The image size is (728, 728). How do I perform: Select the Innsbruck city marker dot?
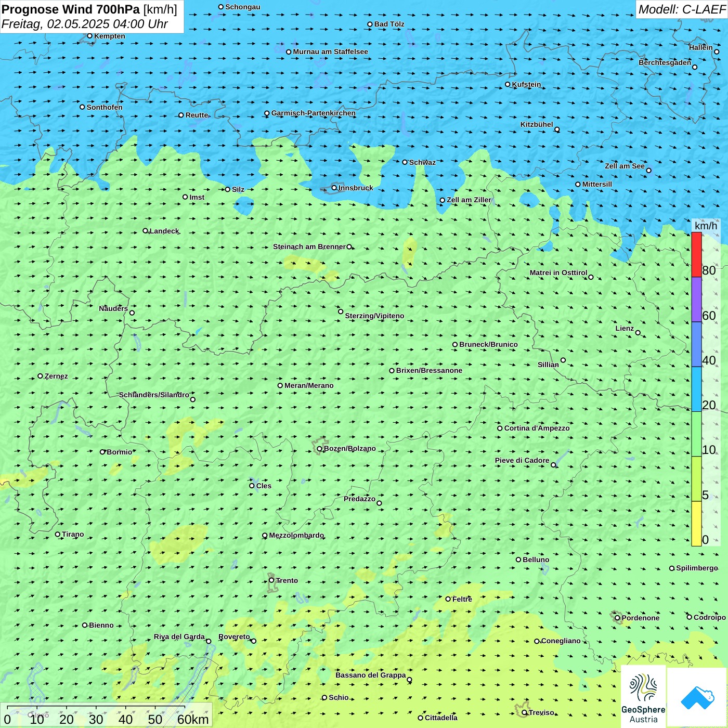[334, 188]
